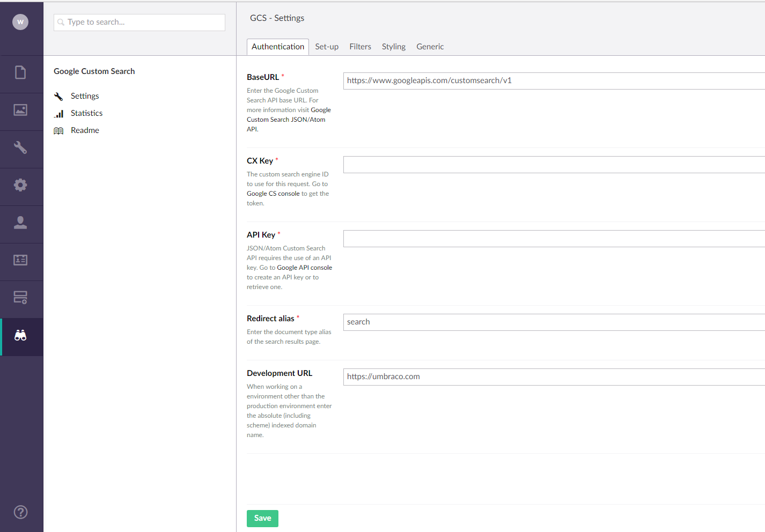Click the API Key label
The height and width of the screenshot is (532, 765).
pyautogui.click(x=261, y=235)
